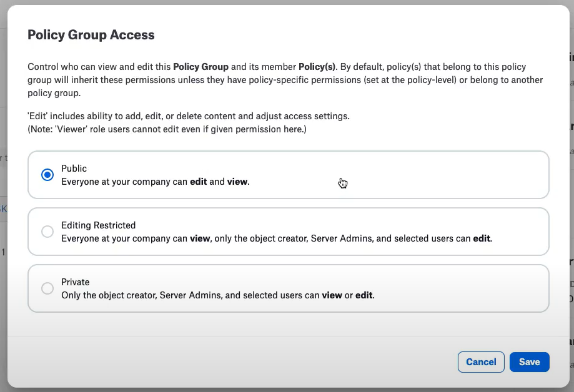Select the Public radio button

click(x=47, y=175)
